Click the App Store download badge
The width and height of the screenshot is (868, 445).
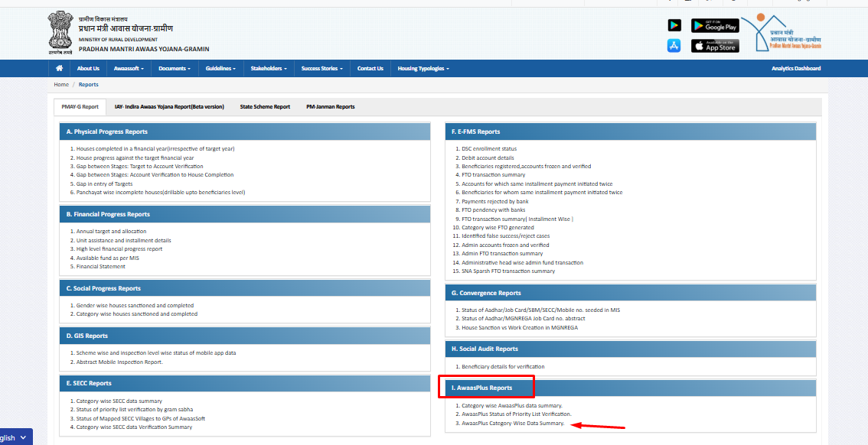[715, 46]
